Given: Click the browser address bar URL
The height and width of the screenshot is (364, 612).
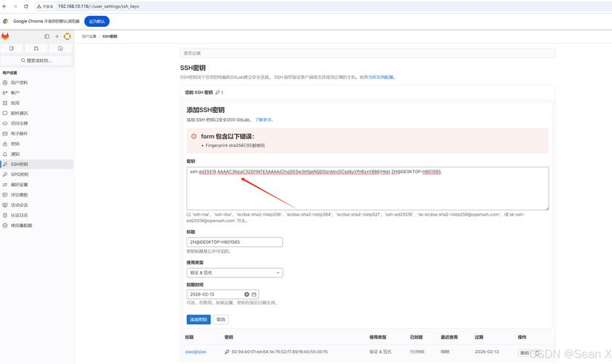Looking at the screenshot, I should pyautogui.click(x=98, y=7).
